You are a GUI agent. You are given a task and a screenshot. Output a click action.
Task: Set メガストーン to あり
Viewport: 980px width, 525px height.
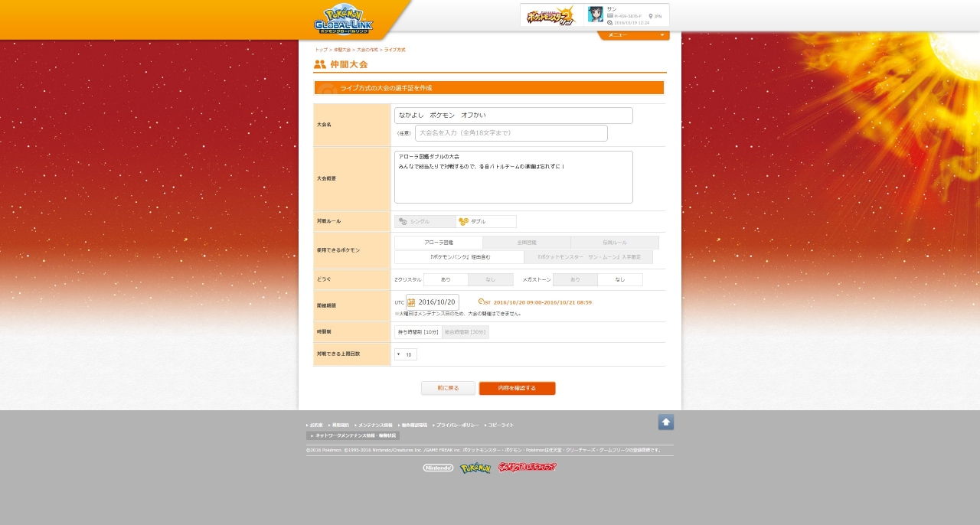point(575,279)
